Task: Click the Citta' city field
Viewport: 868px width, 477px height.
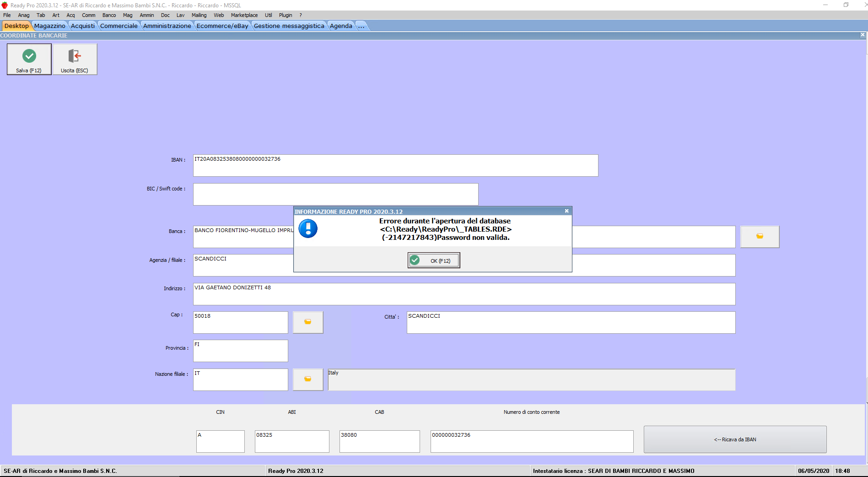Action: pos(571,322)
